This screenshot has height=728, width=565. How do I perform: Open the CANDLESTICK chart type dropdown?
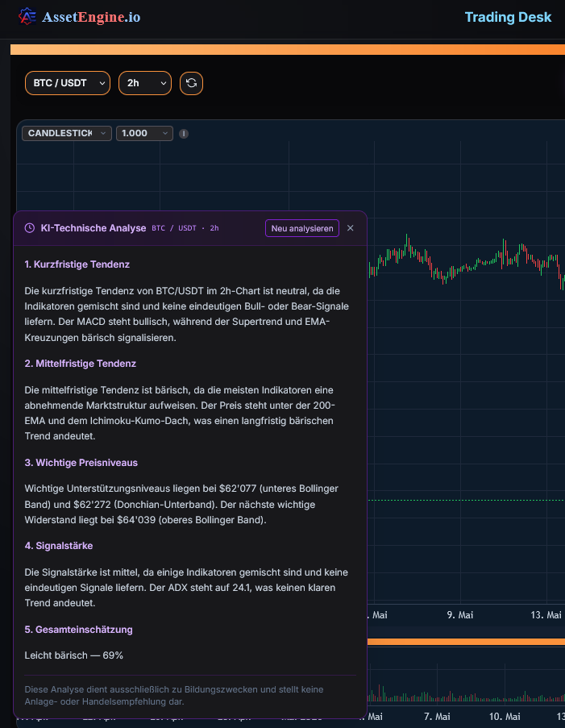point(67,133)
